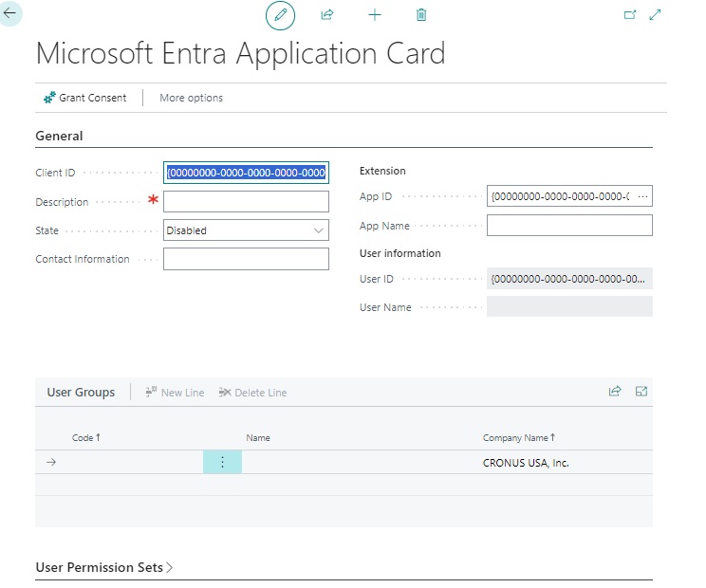Sort by the Code column header
Viewport: 706px width, 588px height.
(86, 437)
